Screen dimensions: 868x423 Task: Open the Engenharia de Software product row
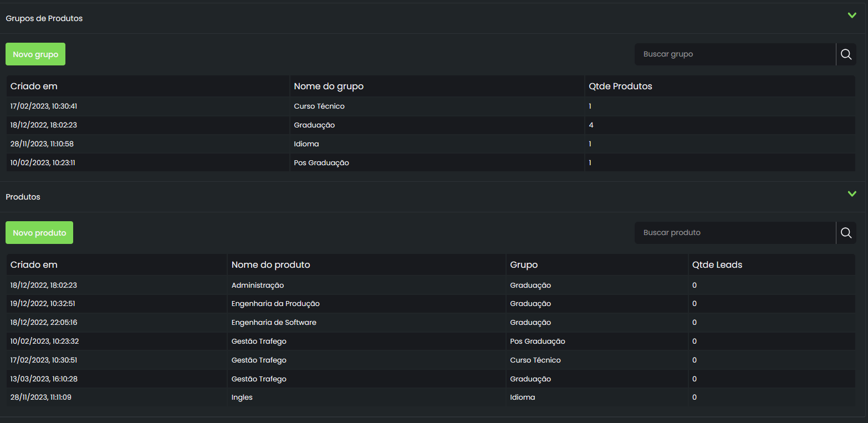coord(431,323)
